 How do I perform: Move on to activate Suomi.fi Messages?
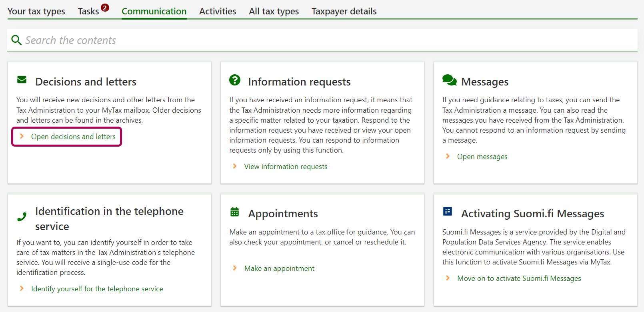pos(519,278)
